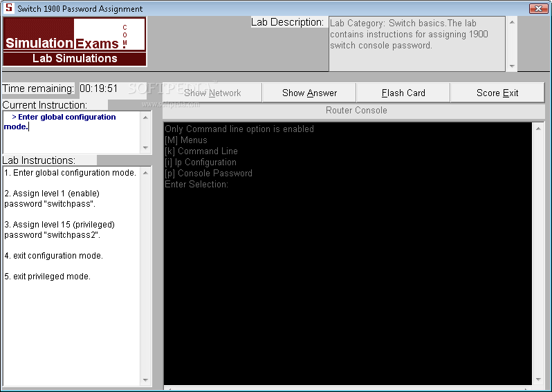Screen dimensions: 552x392
Task: Click the SimulationExams Lab Simulations logo
Action: coord(74,41)
